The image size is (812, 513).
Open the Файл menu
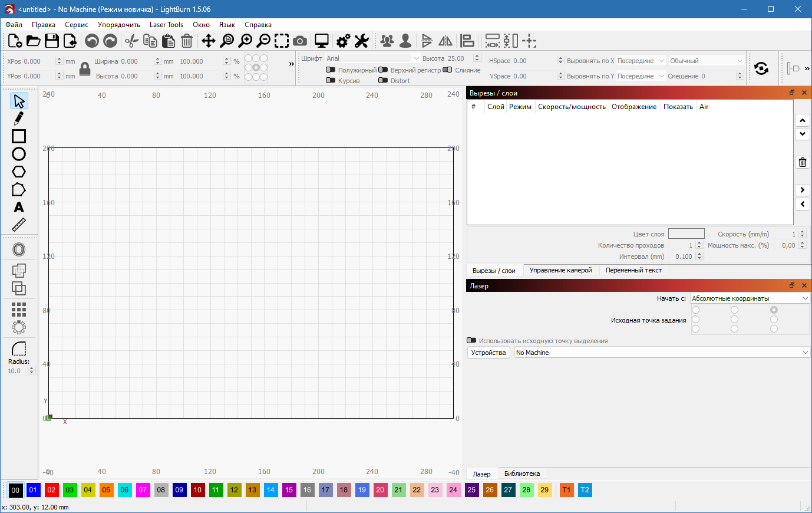(14, 25)
